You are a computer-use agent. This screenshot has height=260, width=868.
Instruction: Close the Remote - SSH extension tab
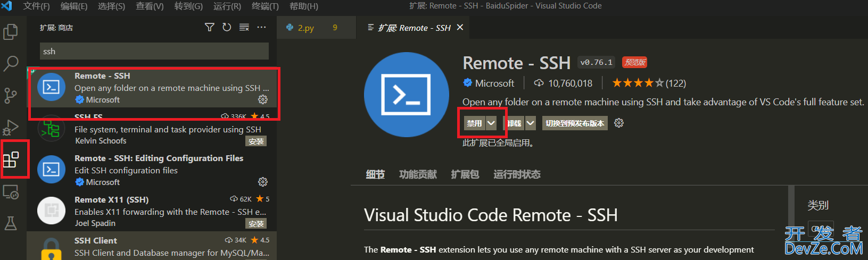pos(460,28)
